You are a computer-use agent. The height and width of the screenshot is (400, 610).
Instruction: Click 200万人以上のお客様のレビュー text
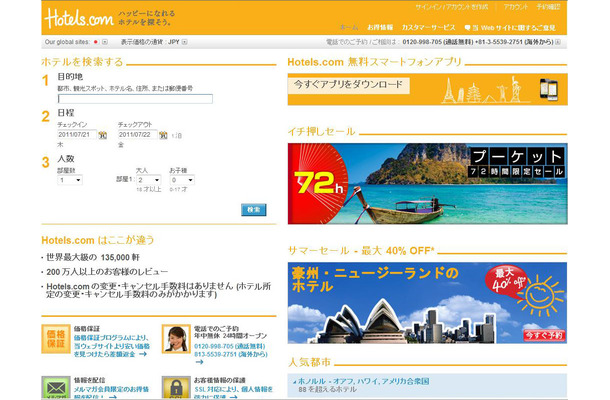107,272
